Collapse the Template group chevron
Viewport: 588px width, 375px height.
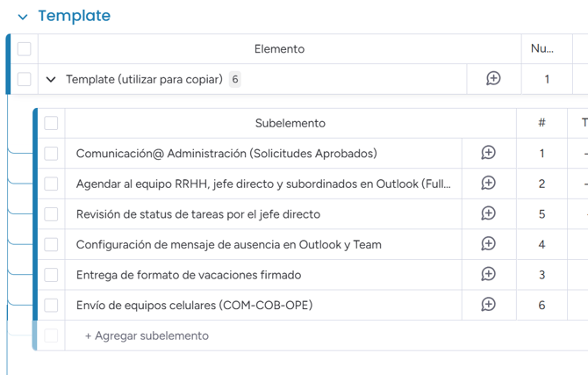(23, 17)
